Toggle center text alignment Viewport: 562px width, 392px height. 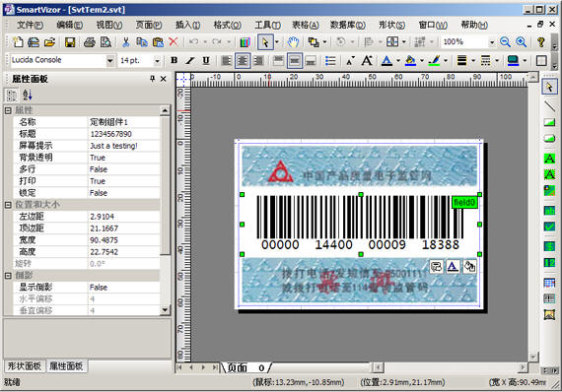click(x=243, y=61)
